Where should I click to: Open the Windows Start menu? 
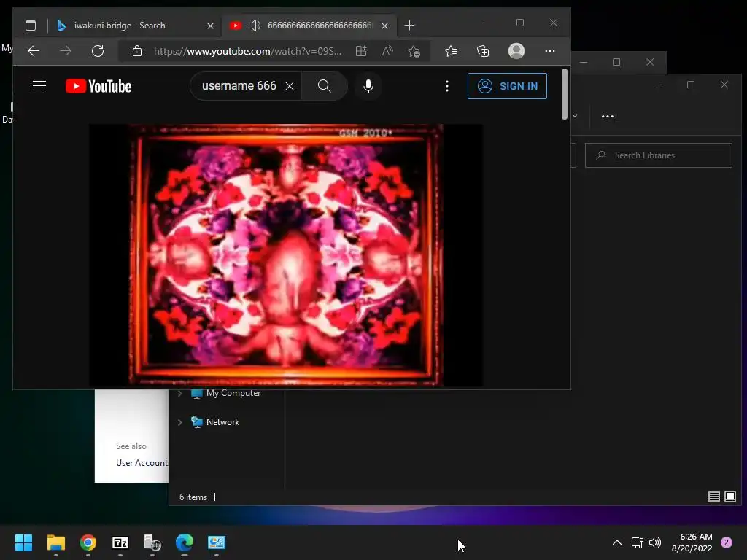23,542
